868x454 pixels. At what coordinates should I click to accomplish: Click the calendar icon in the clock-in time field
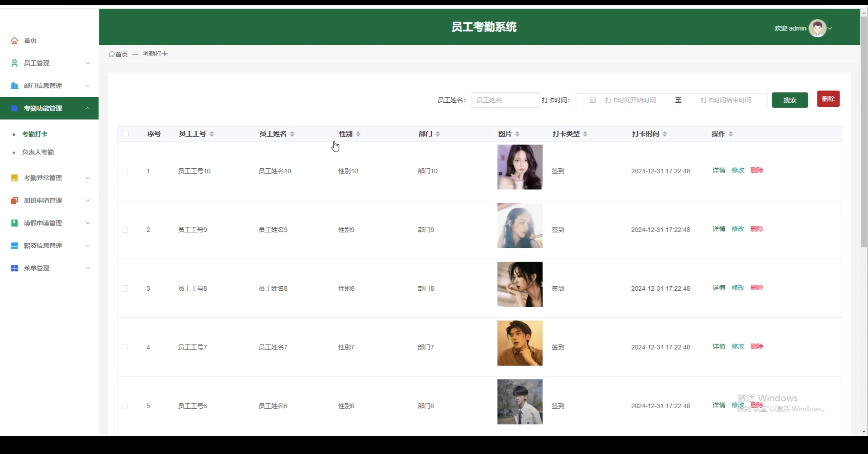[x=593, y=100]
